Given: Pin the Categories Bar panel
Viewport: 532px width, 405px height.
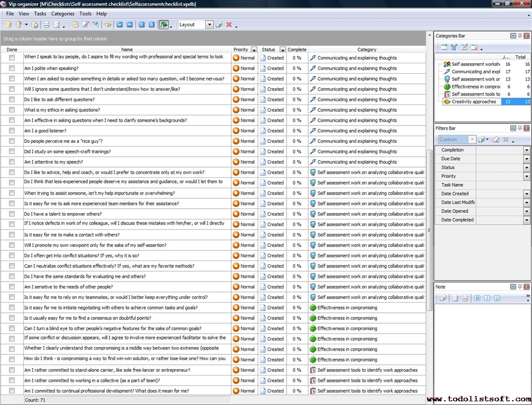Looking at the screenshot, I should (x=520, y=36).
